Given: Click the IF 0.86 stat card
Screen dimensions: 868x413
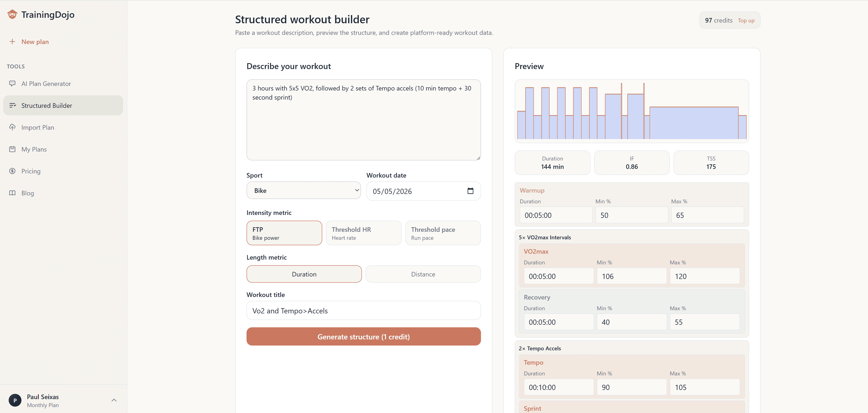Looking at the screenshot, I should pyautogui.click(x=632, y=163).
